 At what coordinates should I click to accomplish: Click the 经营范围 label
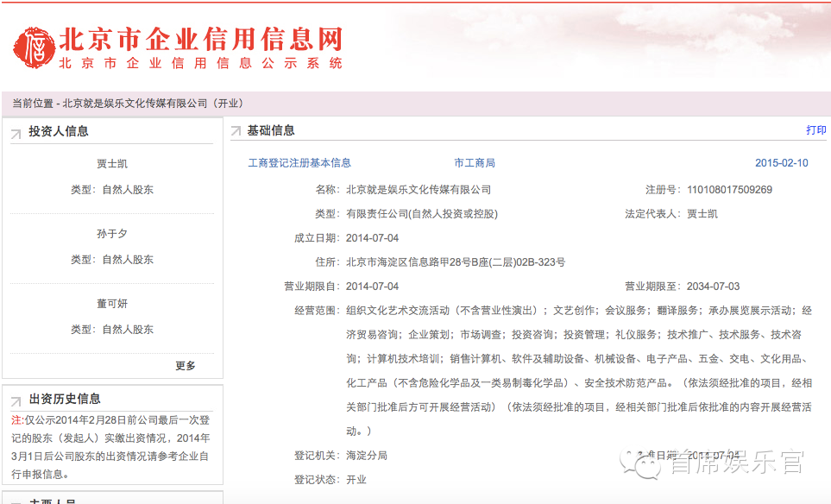click(x=317, y=311)
